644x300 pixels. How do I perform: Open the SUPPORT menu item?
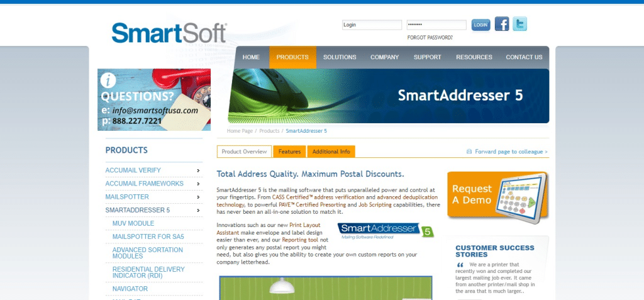[x=427, y=57]
